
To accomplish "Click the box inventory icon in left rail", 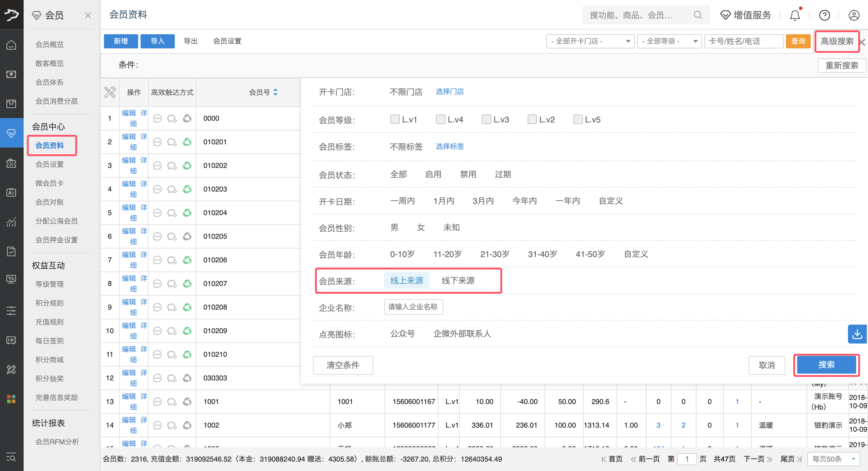I will pos(11,103).
